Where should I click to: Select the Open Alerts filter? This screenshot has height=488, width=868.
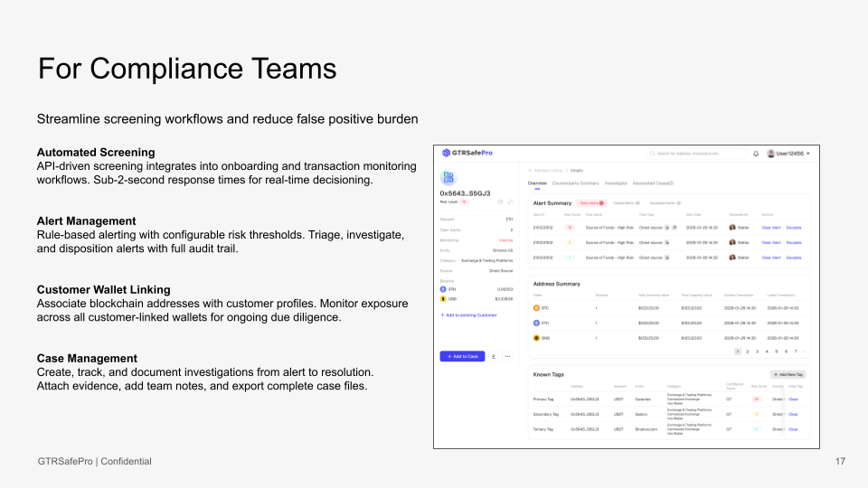[x=591, y=203]
